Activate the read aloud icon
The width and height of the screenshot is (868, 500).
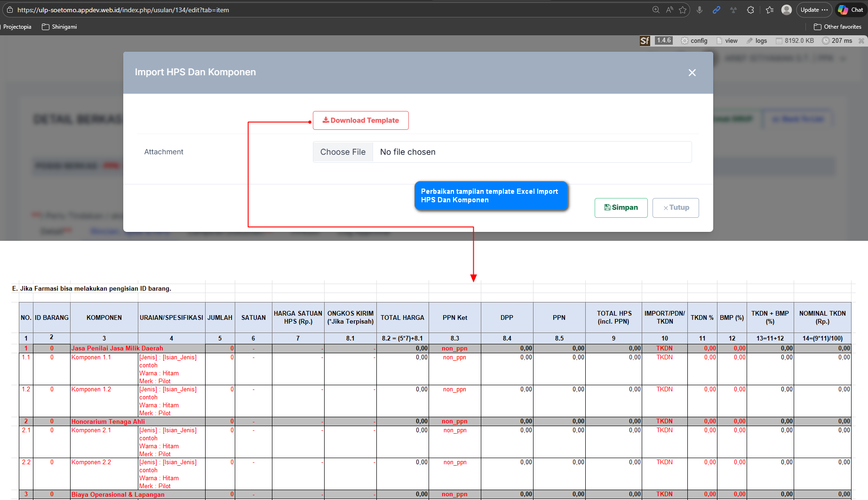[x=669, y=10]
